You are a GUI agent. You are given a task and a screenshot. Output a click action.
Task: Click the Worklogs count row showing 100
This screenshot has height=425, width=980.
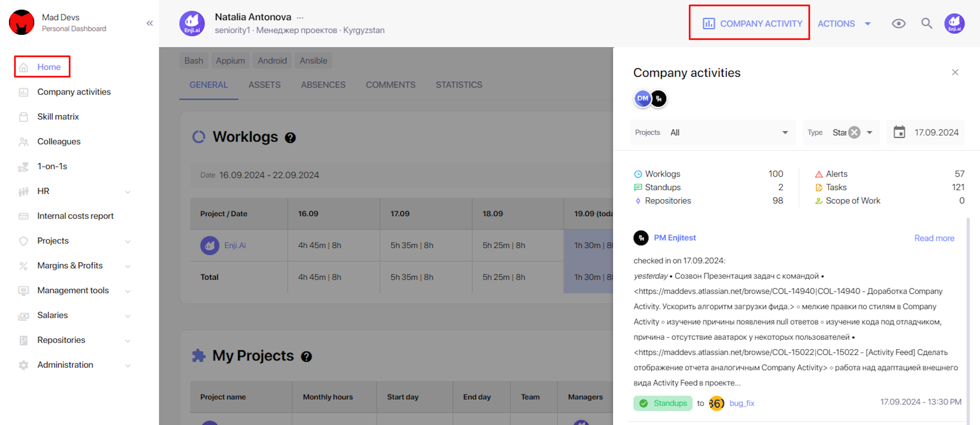point(708,174)
